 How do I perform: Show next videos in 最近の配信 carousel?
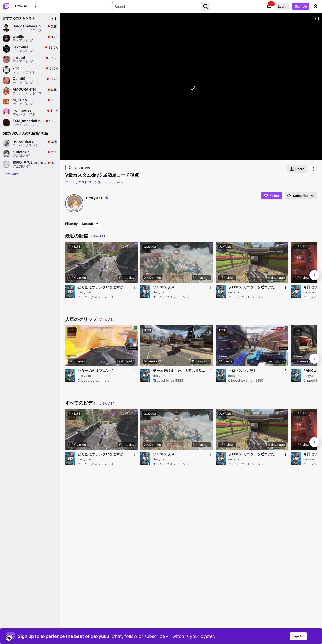click(x=314, y=275)
